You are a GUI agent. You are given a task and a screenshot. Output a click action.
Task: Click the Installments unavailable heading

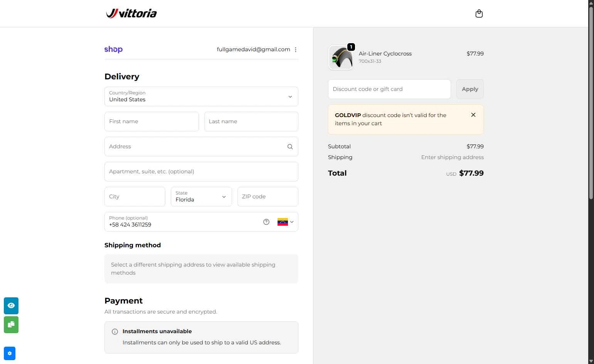[x=157, y=331]
